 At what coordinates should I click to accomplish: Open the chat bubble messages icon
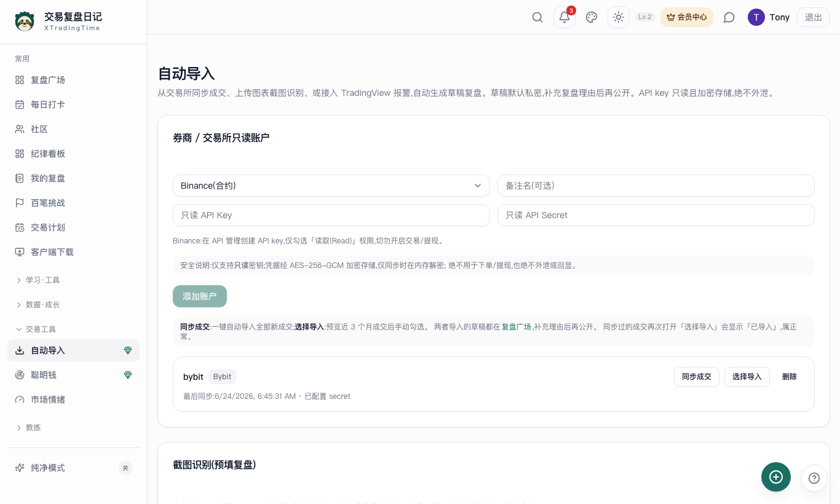click(x=729, y=17)
